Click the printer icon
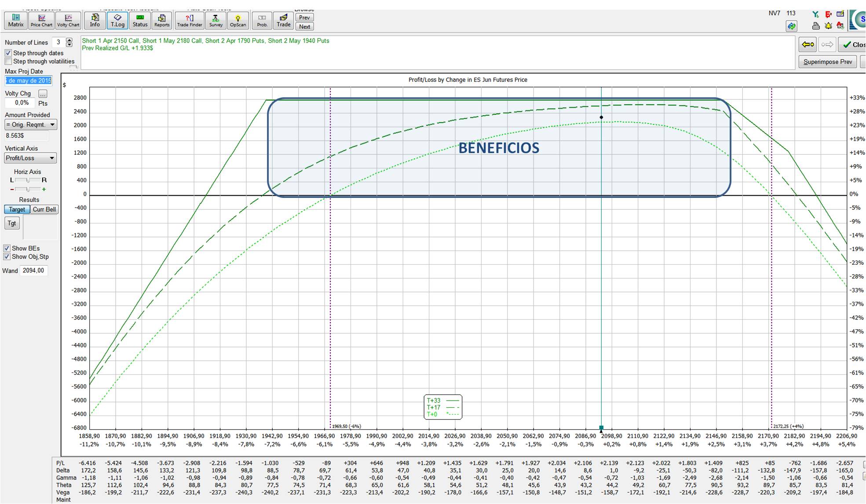This screenshot has height=504, width=866. (x=816, y=26)
